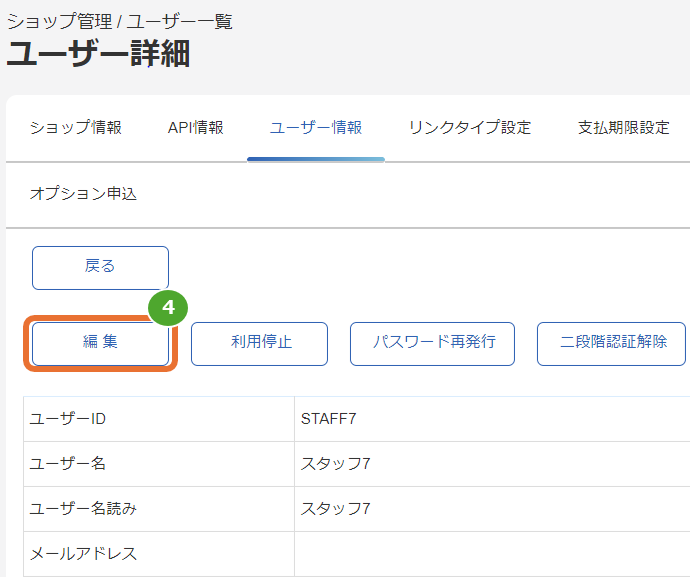Click the 利用停止 button
The height and width of the screenshot is (577, 690).
click(x=259, y=343)
